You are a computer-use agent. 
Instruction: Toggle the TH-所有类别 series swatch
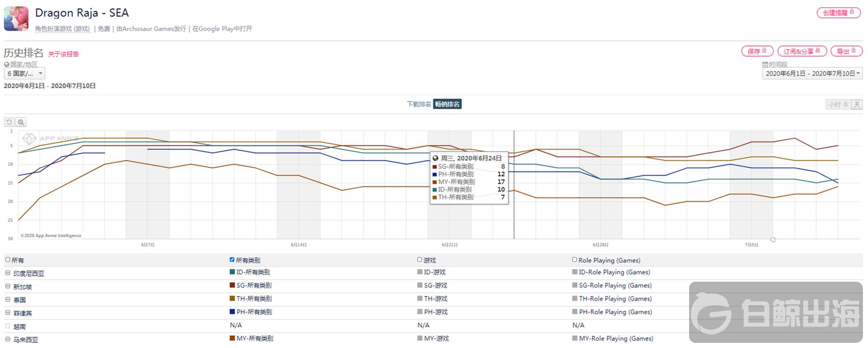[x=232, y=299]
